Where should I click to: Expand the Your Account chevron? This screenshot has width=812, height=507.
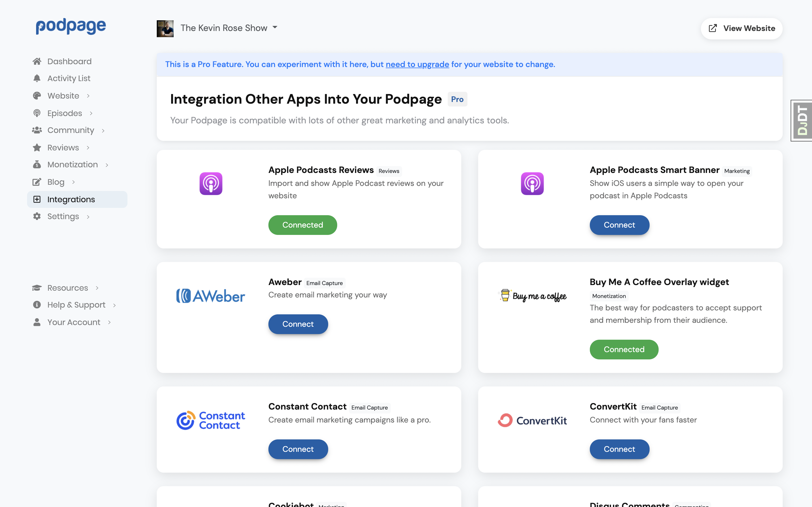(x=109, y=322)
